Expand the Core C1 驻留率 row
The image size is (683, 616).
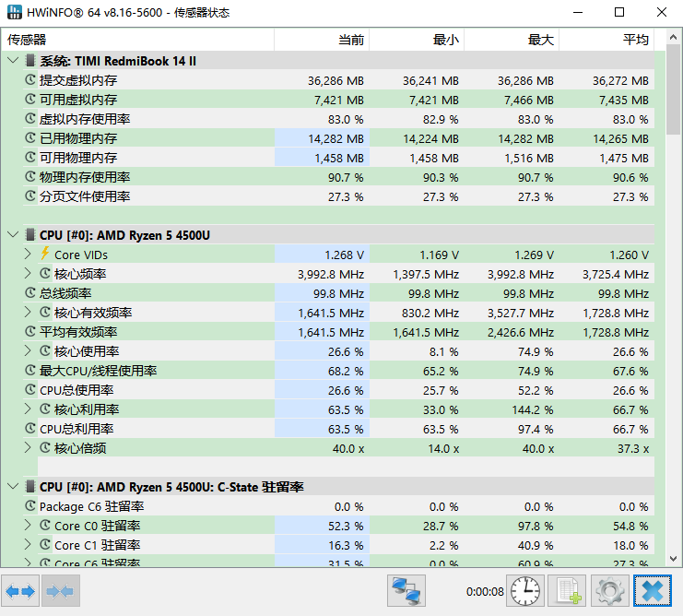coord(28,544)
